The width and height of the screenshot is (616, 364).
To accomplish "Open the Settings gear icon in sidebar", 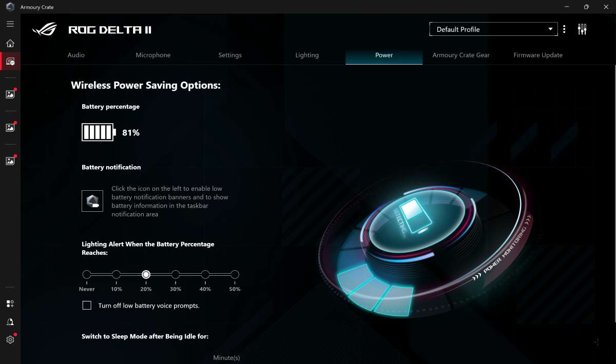I will coord(10,339).
